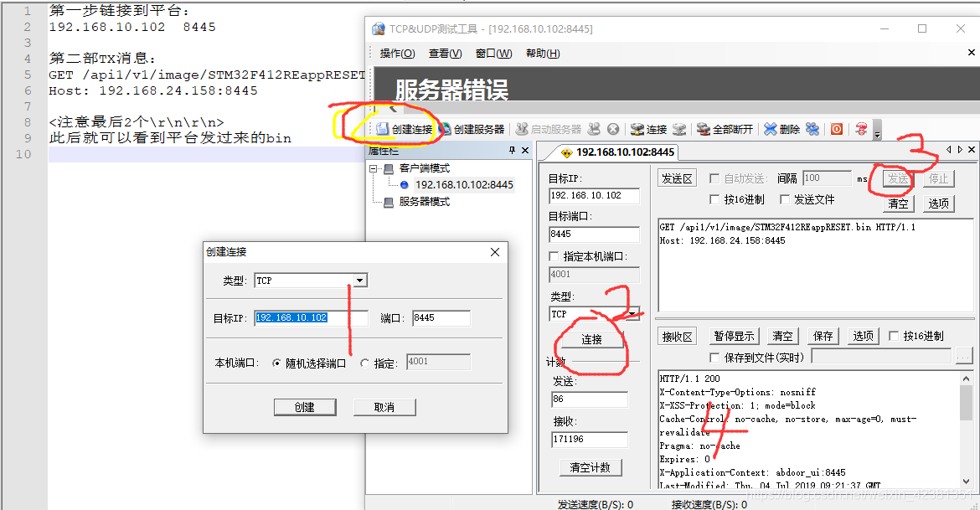Select 服务器模式 in the tree

tap(425, 202)
